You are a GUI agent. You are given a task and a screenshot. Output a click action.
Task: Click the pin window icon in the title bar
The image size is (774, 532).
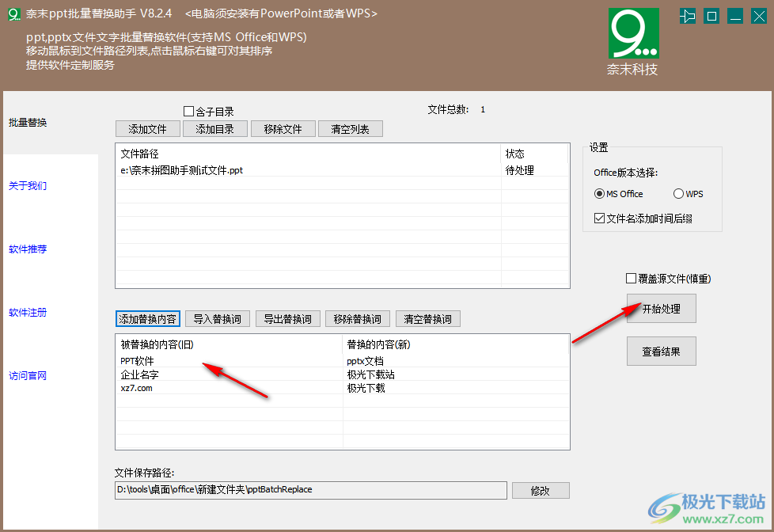click(x=688, y=17)
